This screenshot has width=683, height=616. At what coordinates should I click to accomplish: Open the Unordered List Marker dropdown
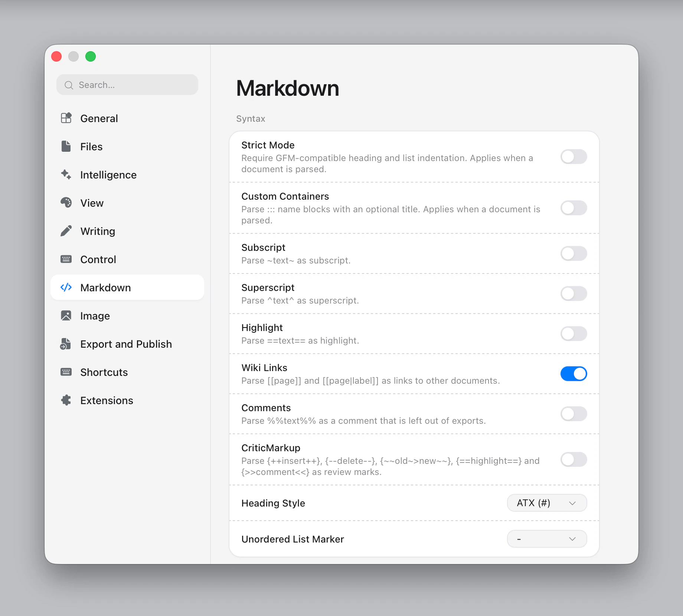547,539
